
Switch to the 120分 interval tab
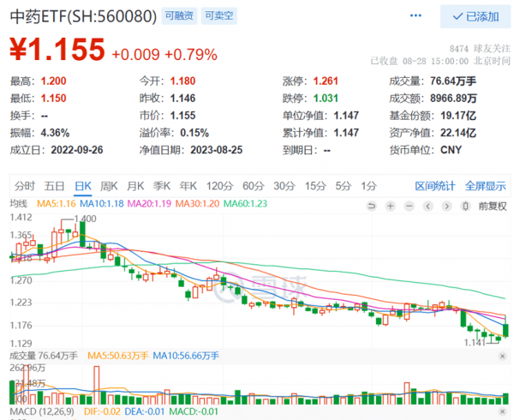pos(219,186)
